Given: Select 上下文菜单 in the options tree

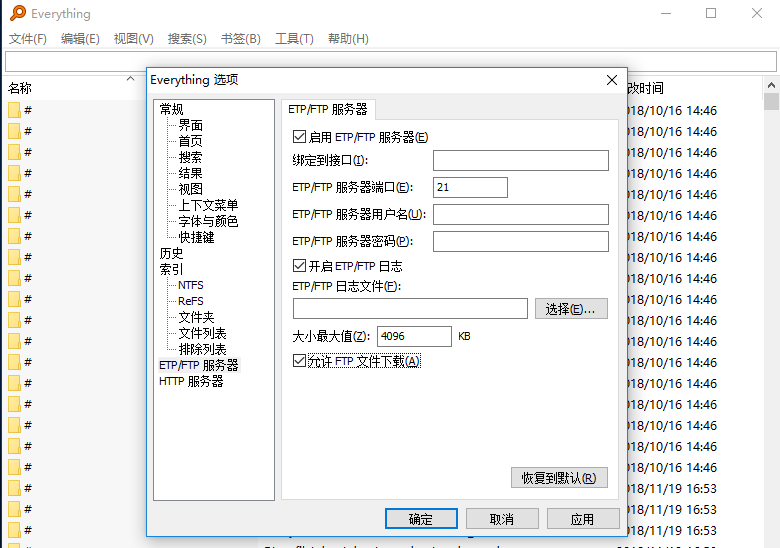Looking at the screenshot, I should (x=208, y=205).
